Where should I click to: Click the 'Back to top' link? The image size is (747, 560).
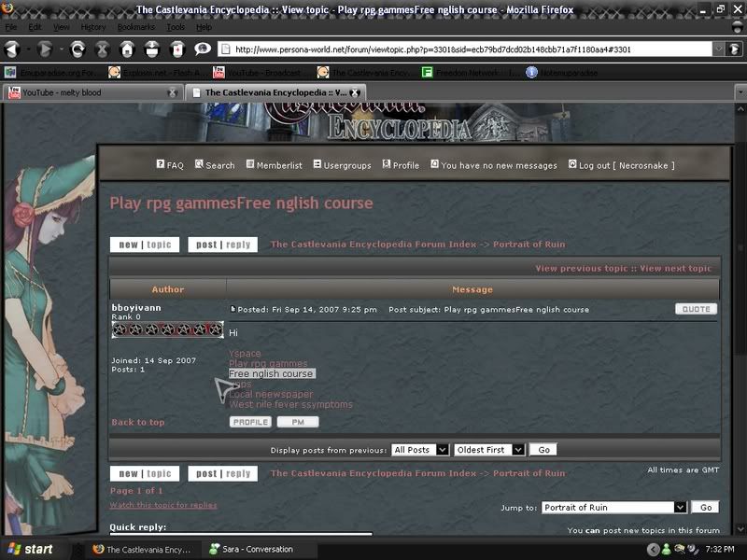coord(138,422)
